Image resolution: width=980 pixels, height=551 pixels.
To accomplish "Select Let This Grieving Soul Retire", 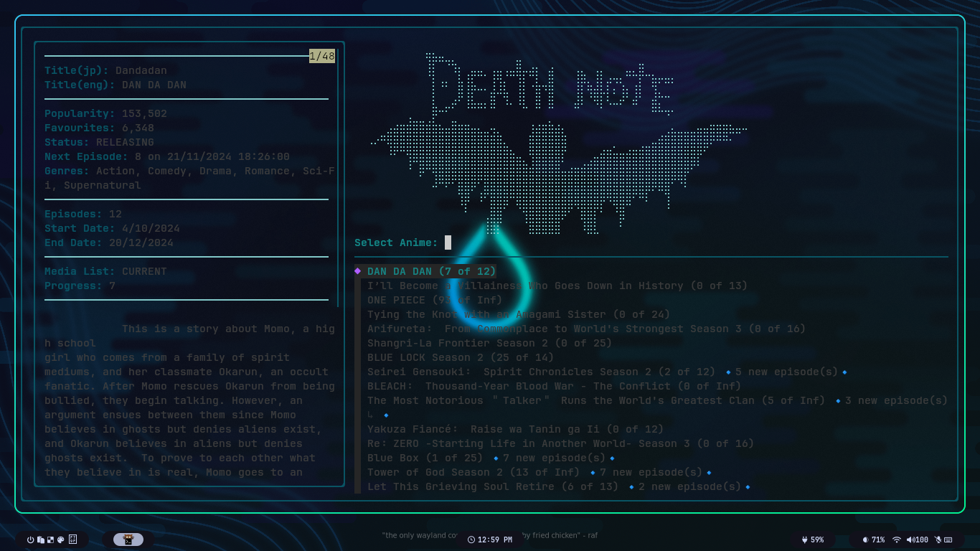I will (x=492, y=486).
